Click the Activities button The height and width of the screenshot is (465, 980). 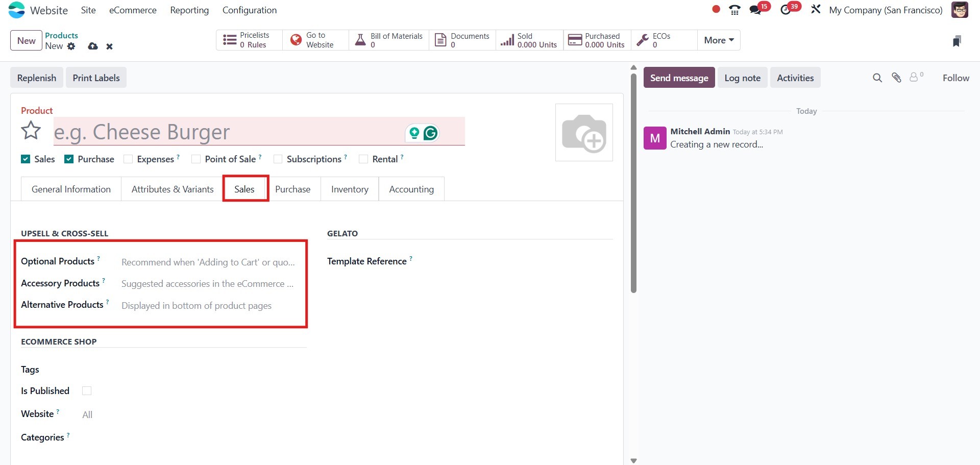(x=795, y=78)
